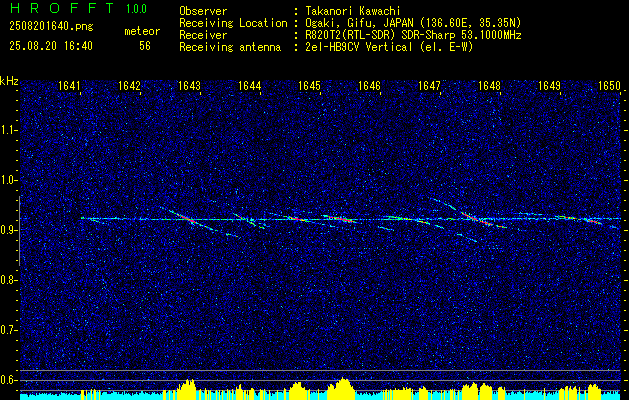
Task: Click frequency label 1.0
Action: pos(8,180)
